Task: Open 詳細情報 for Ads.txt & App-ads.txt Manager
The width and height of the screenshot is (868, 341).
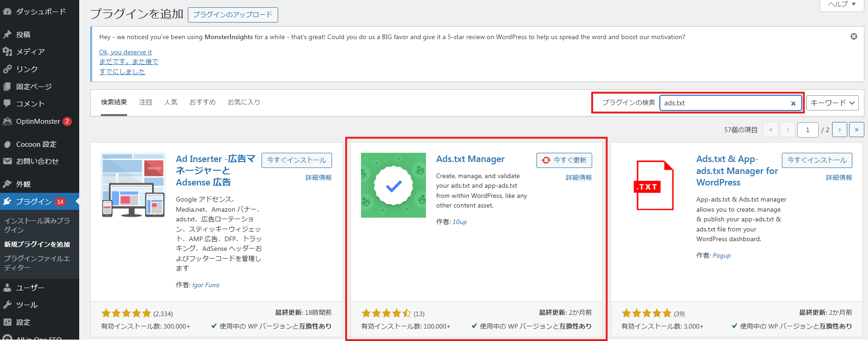Action: [x=839, y=178]
